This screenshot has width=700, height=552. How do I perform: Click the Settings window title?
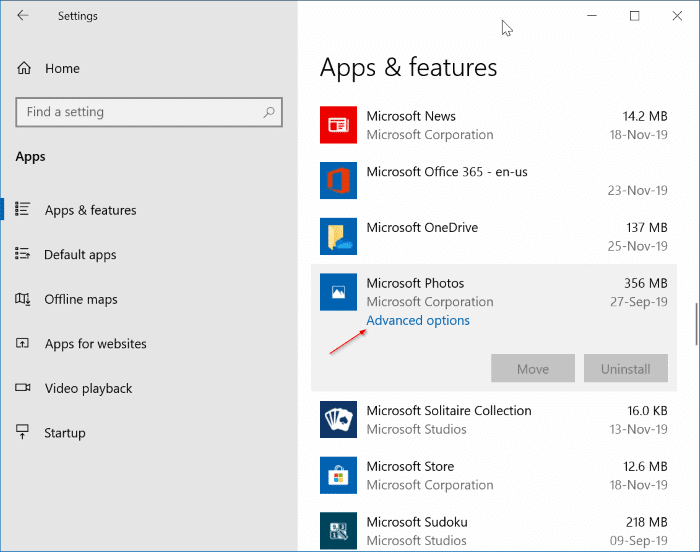pos(78,16)
